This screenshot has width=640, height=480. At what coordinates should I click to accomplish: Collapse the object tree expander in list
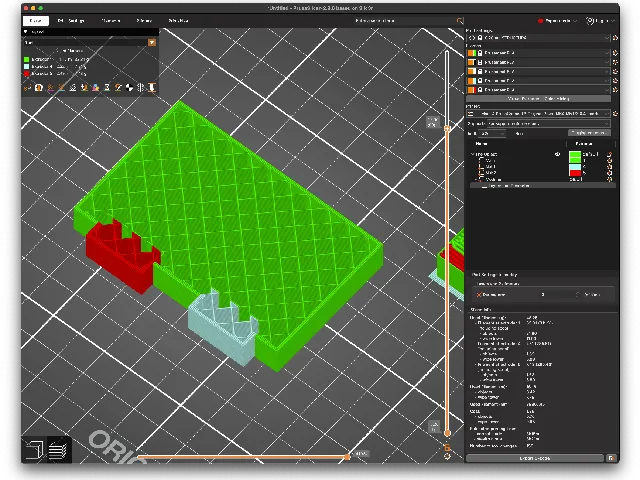tap(473, 154)
